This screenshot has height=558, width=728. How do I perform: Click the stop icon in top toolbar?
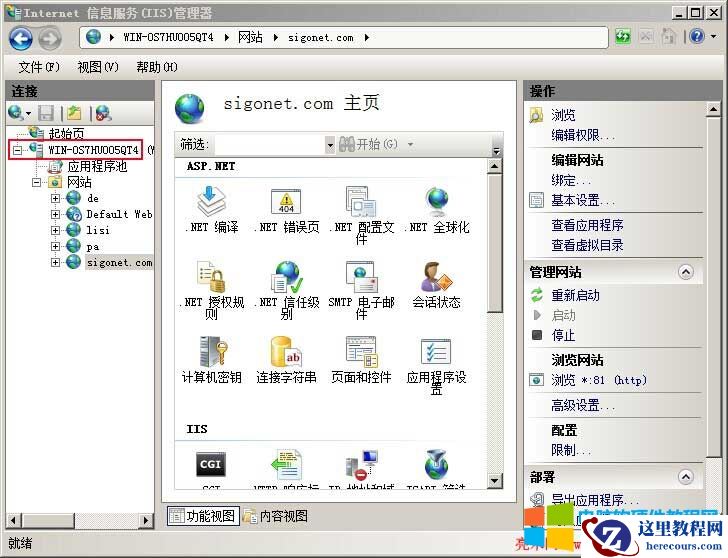click(x=646, y=36)
